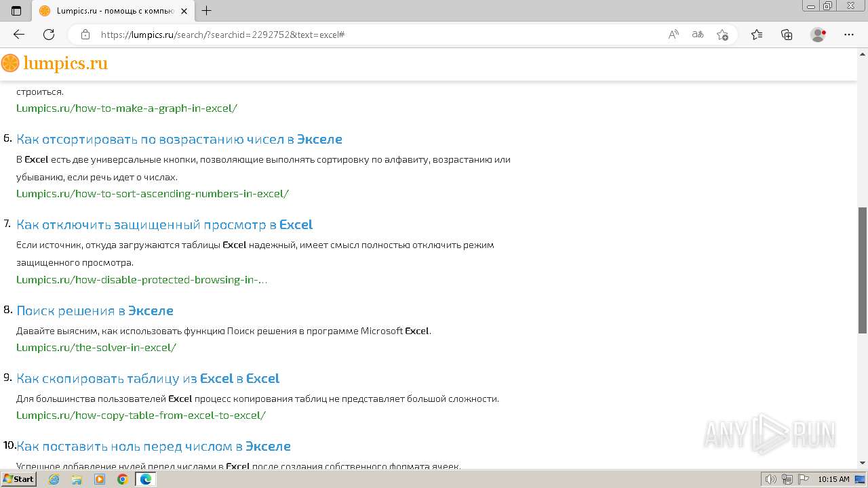Image resolution: width=868 pixels, height=488 pixels.
Task: Select Edge taskbar button
Action: [146, 479]
